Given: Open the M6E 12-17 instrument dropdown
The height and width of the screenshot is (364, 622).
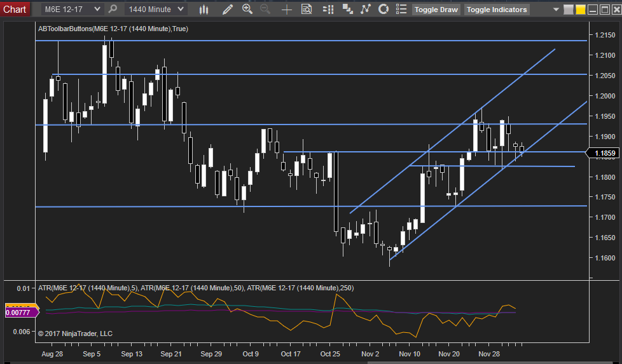Looking at the screenshot, I should (x=73, y=9).
